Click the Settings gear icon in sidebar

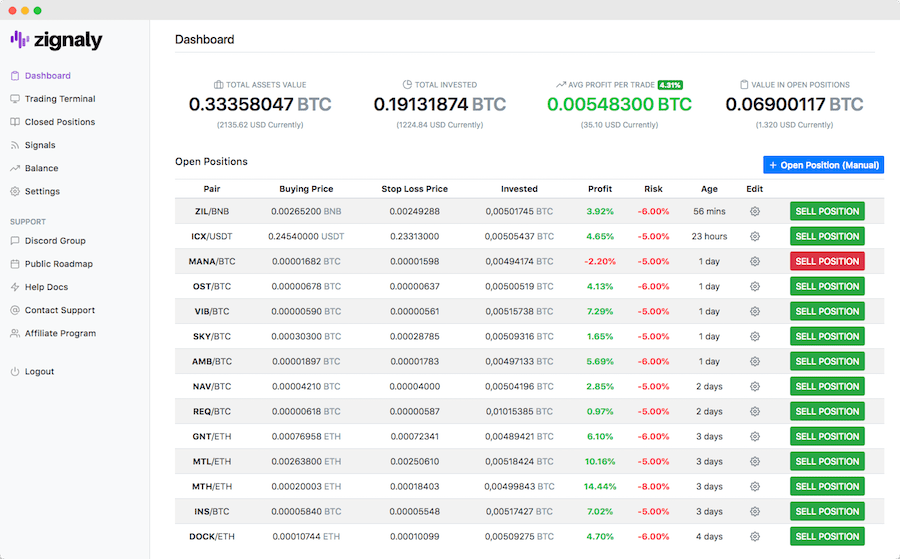point(15,191)
